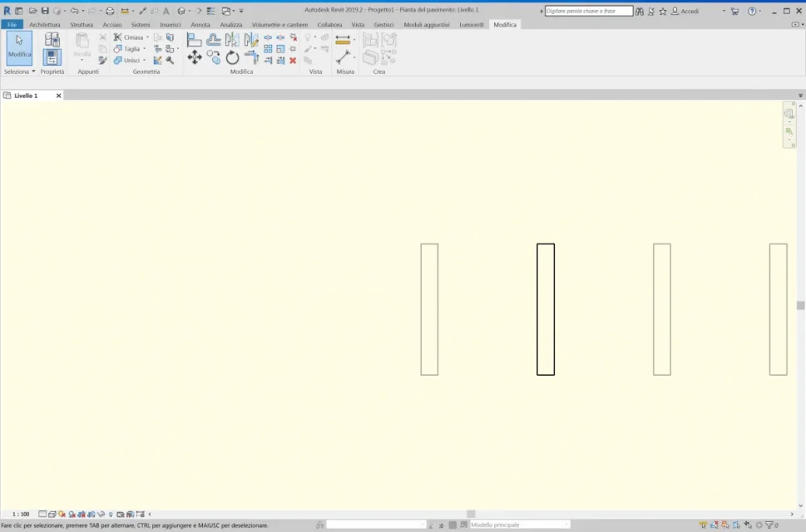Screen dimensions: 806x532
Task: Type a keyword in the search field
Action: click(591, 11)
